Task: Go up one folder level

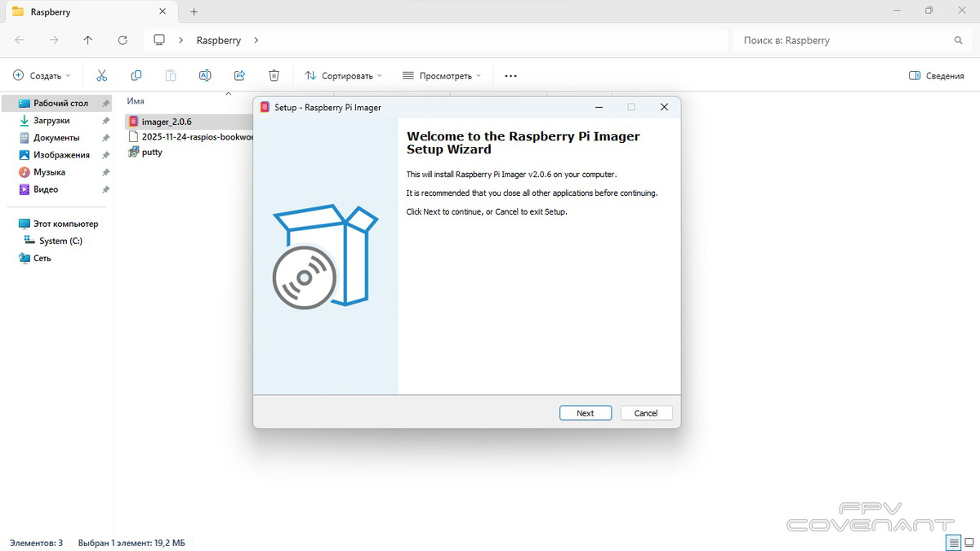Action: pos(88,40)
